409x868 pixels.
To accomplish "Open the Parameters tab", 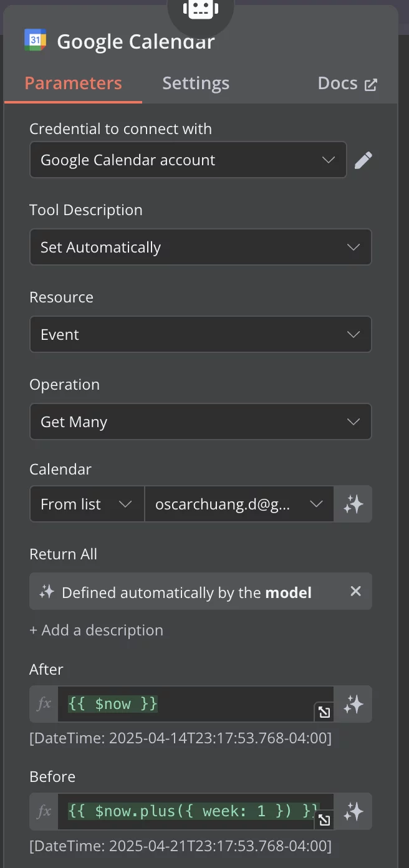I will [x=73, y=84].
